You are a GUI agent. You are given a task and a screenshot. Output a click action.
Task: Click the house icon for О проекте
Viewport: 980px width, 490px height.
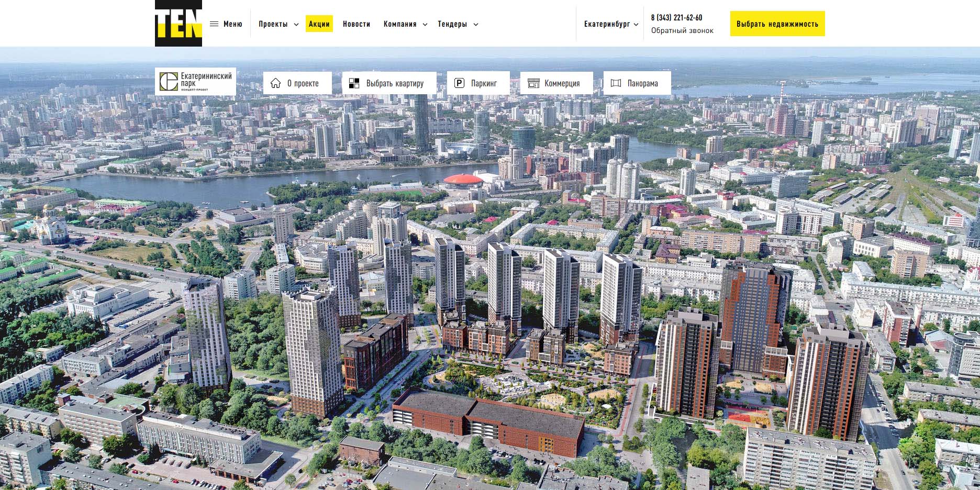pos(275,83)
